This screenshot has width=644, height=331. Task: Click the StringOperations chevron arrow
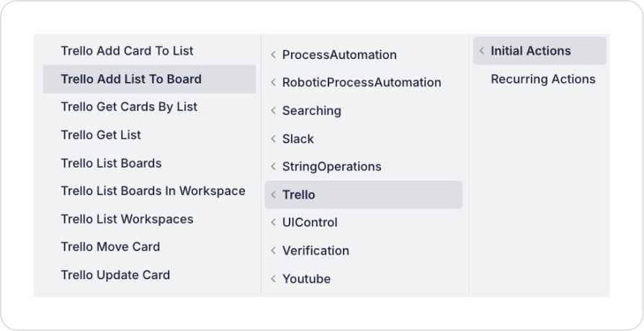coord(274,167)
